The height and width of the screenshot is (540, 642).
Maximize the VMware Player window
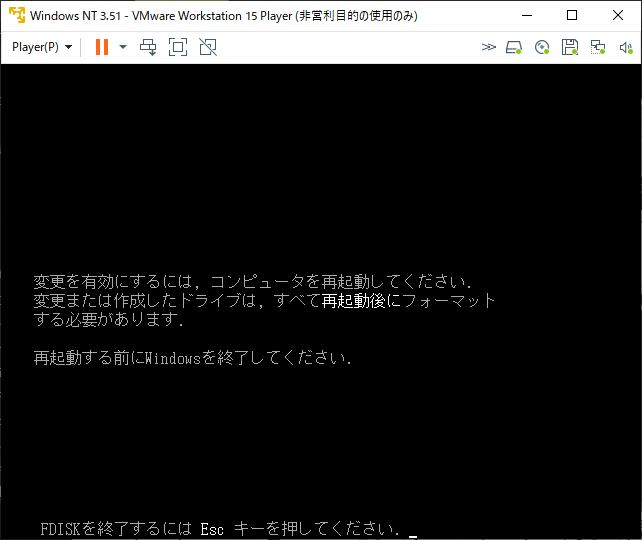click(x=572, y=16)
